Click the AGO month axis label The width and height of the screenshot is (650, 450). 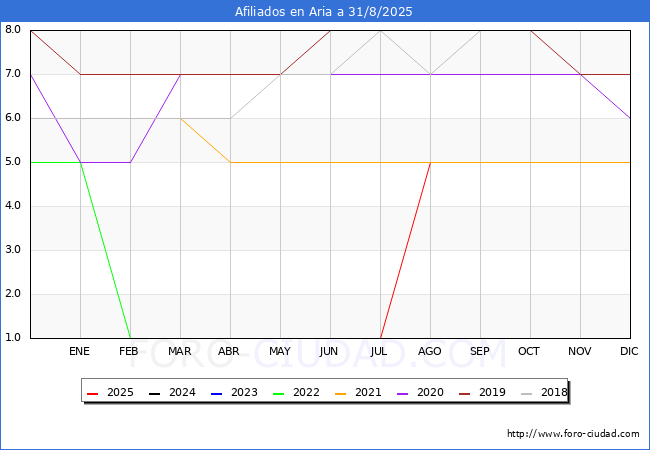click(429, 351)
